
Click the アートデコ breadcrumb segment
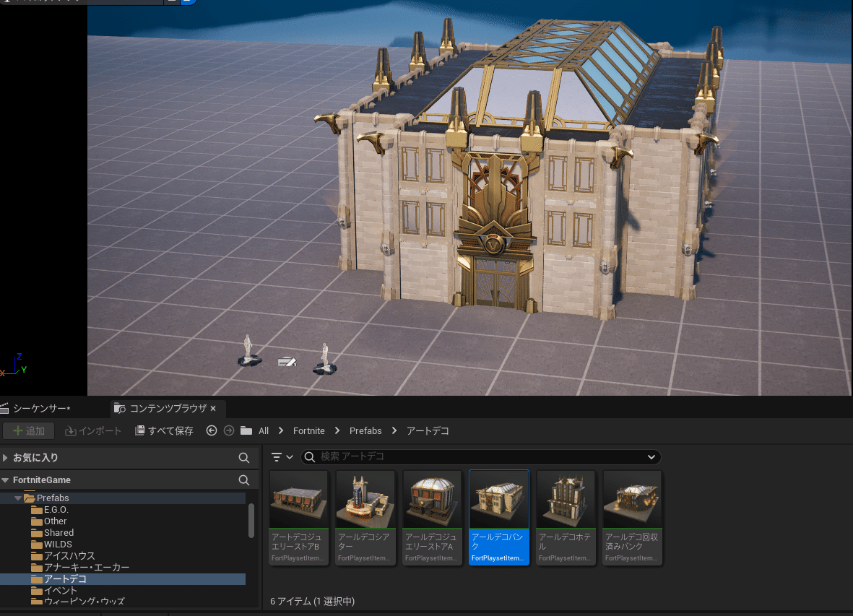coord(428,430)
